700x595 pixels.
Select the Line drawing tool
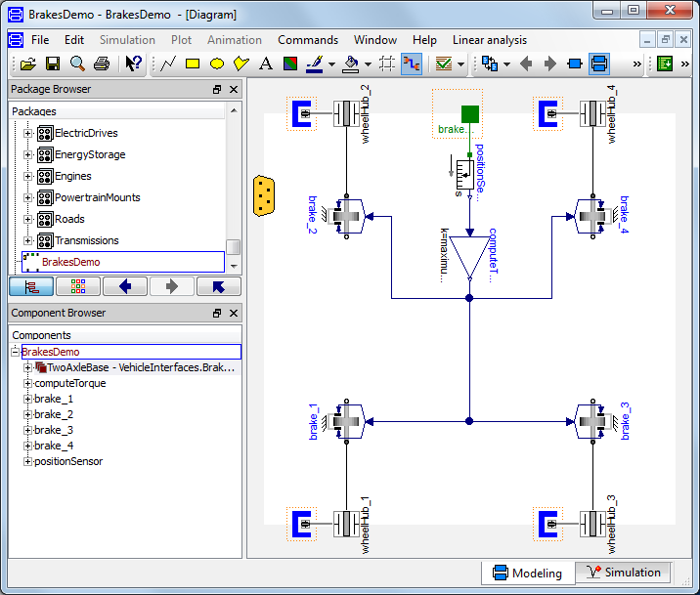(168, 64)
